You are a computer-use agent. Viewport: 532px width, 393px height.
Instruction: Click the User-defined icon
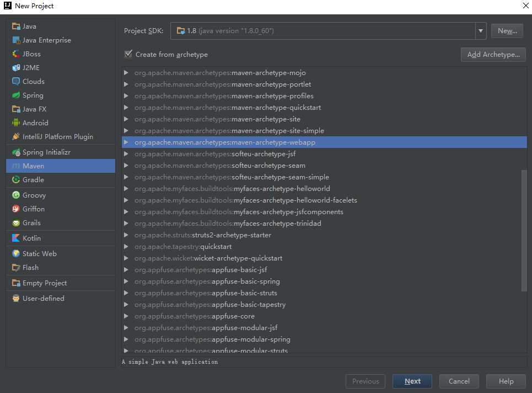point(16,298)
